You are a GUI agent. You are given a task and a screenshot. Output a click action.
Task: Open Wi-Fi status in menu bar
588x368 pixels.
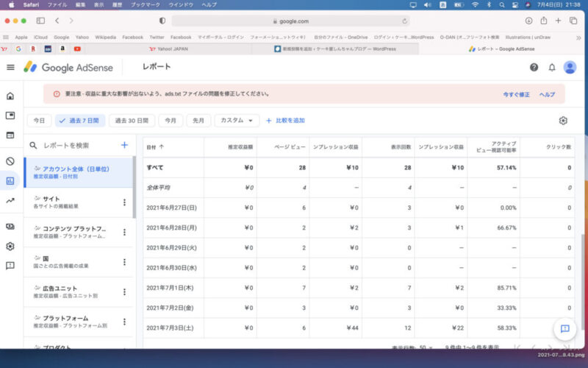(475, 5)
